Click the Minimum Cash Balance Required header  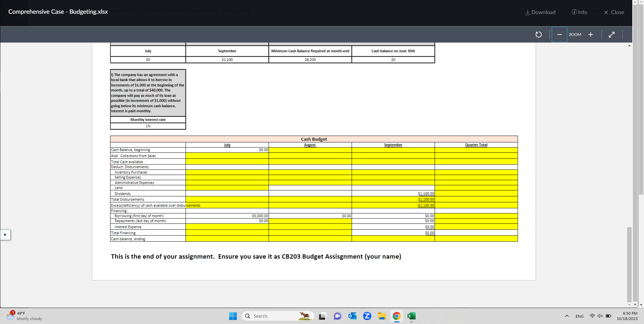[x=310, y=51]
